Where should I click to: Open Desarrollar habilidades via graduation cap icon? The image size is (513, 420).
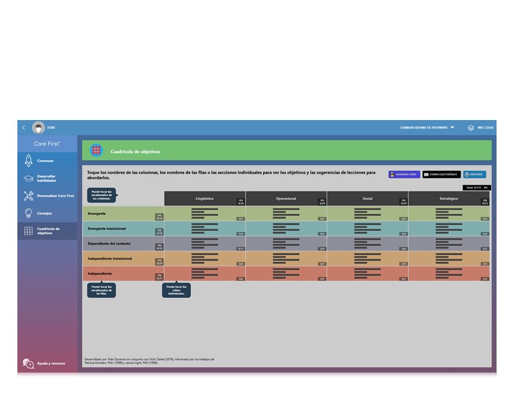click(x=27, y=179)
